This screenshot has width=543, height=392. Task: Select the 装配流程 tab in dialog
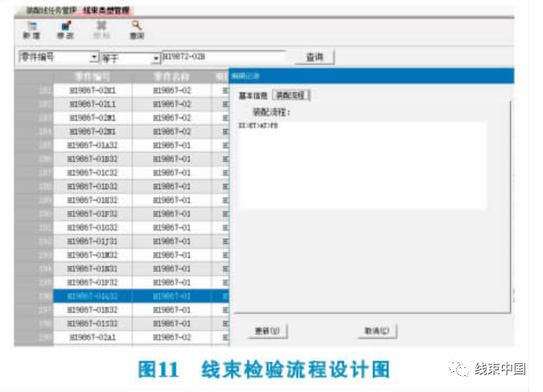pyautogui.click(x=292, y=96)
